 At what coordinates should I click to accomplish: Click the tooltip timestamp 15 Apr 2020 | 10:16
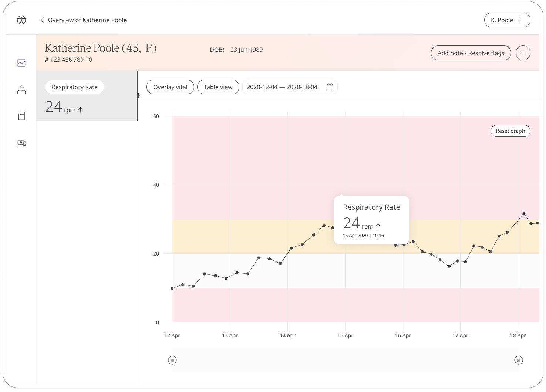(x=363, y=236)
